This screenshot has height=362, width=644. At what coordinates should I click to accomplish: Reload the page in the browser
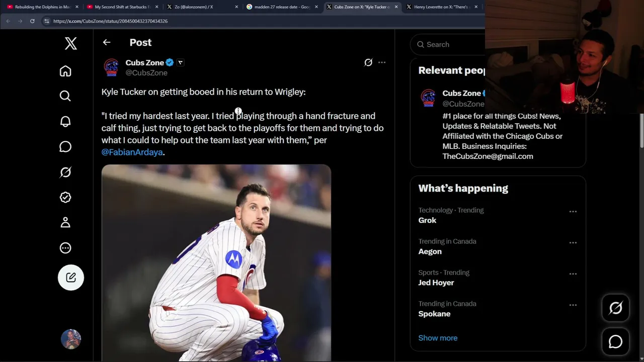32,21
